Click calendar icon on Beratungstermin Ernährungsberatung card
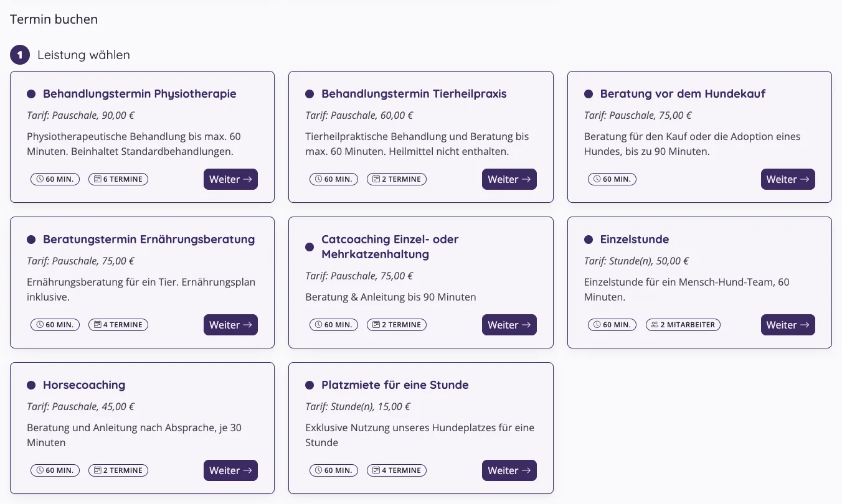 point(98,325)
